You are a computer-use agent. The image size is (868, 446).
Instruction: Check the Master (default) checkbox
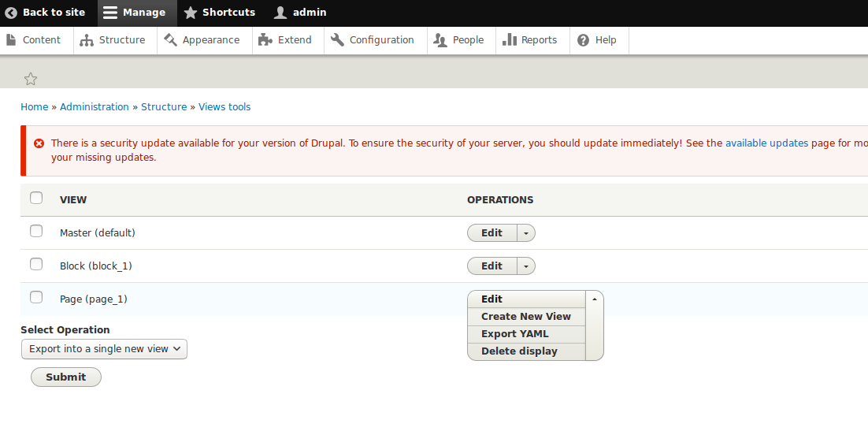[36, 232]
